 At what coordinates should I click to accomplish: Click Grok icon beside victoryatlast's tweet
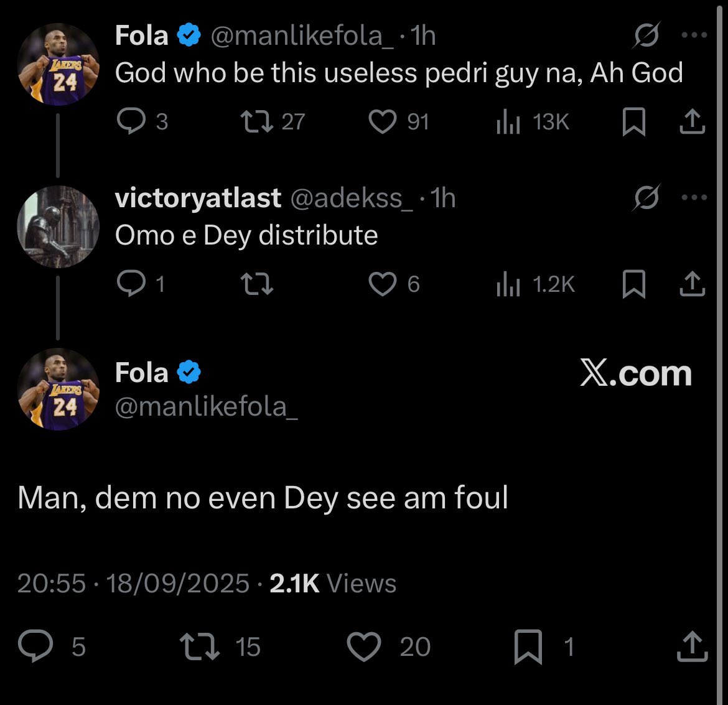click(x=647, y=198)
